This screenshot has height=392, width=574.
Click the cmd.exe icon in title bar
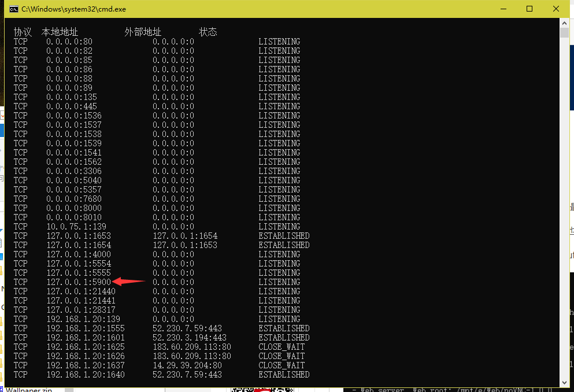[x=13, y=9]
